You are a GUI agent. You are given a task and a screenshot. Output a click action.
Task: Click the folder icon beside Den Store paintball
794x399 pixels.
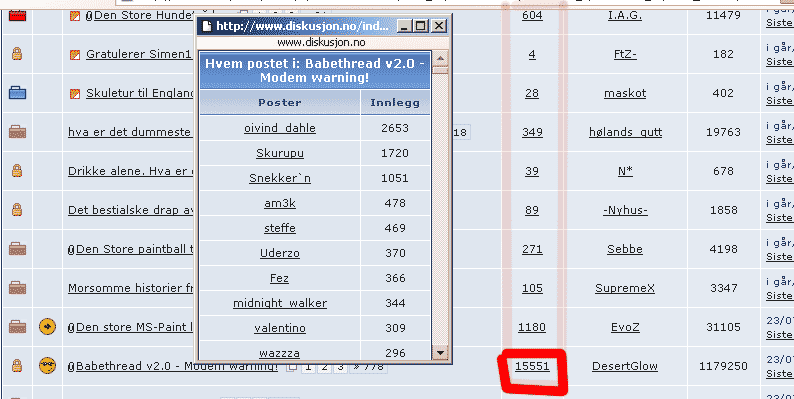(x=17, y=249)
